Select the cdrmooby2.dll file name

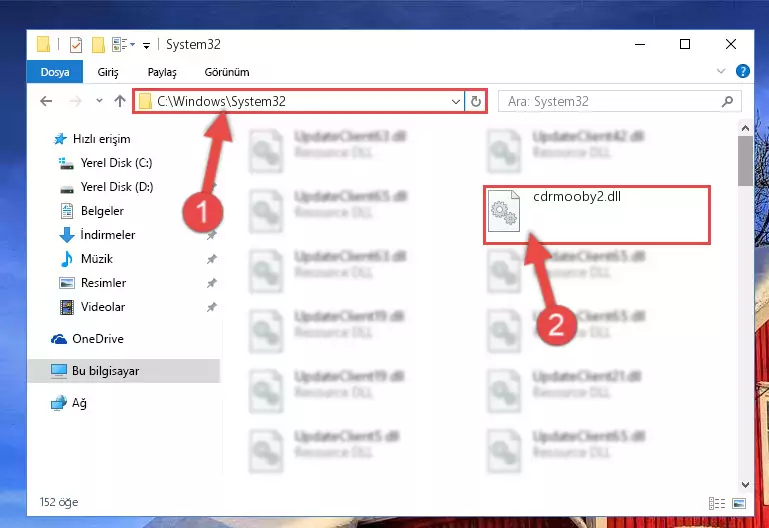(x=577, y=197)
